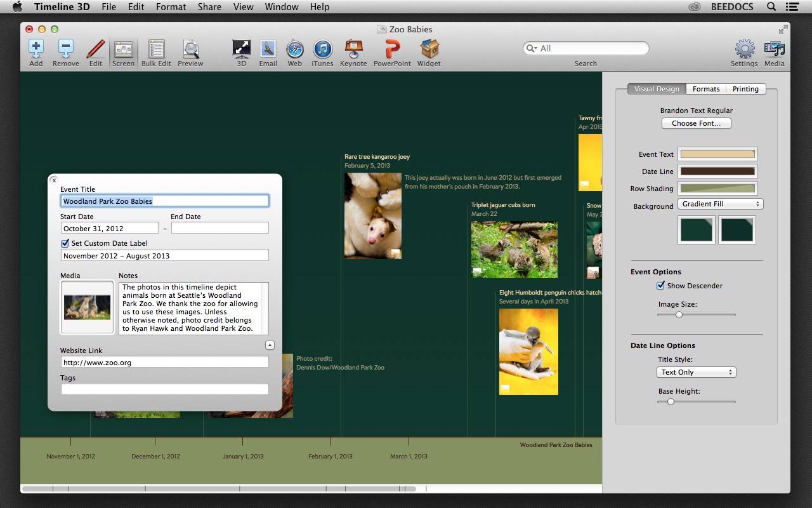Click the search magnifier dropdown icon

[x=532, y=48]
